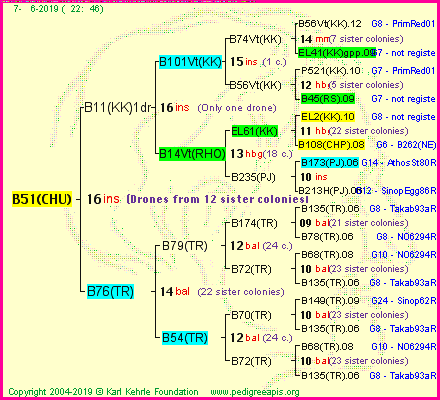Click '10 ins' below B173(PJ).06
Viewport: 440px width, 400px height.
click(314, 177)
